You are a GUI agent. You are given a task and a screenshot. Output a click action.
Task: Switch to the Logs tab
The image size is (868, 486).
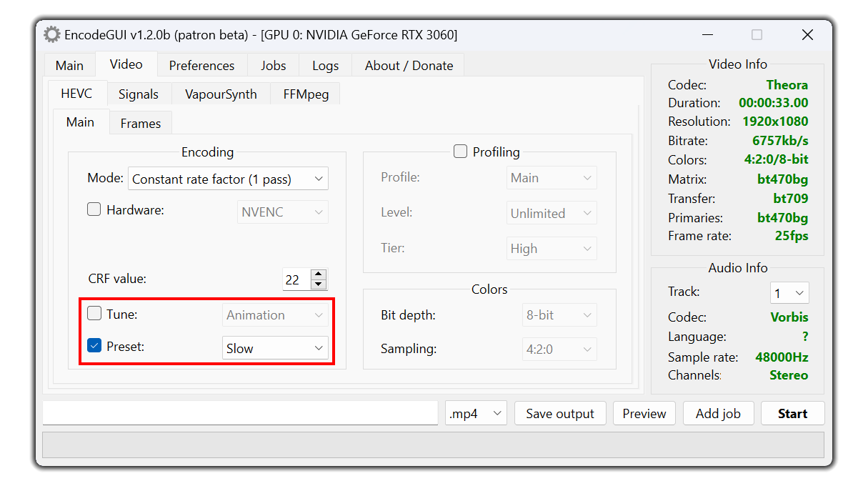click(326, 65)
